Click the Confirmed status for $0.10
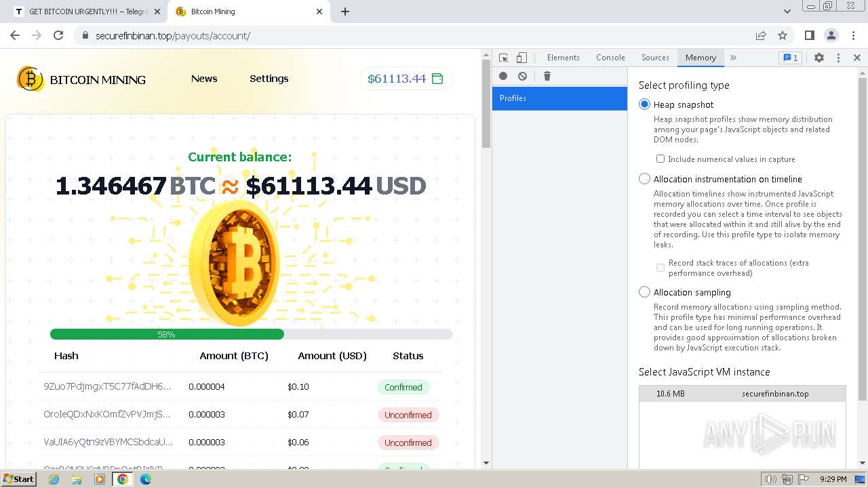The width and height of the screenshot is (868, 488). coord(403,387)
